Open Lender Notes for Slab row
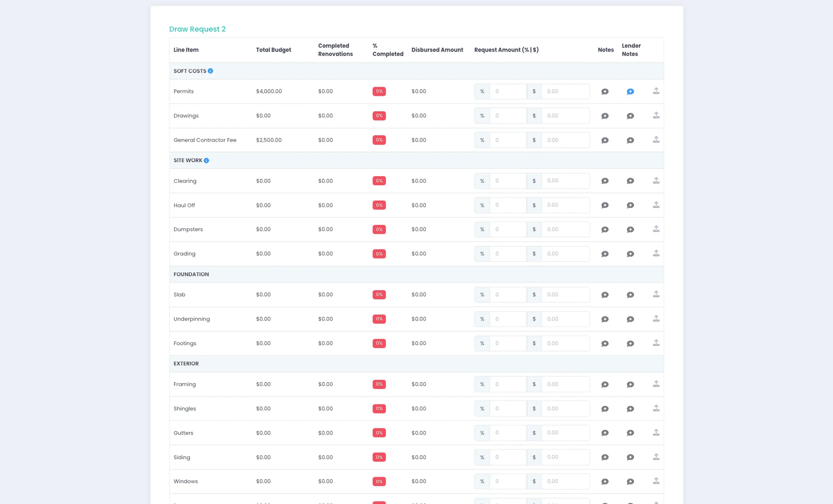833x504 pixels. pyautogui.click(x=630, y=295)
